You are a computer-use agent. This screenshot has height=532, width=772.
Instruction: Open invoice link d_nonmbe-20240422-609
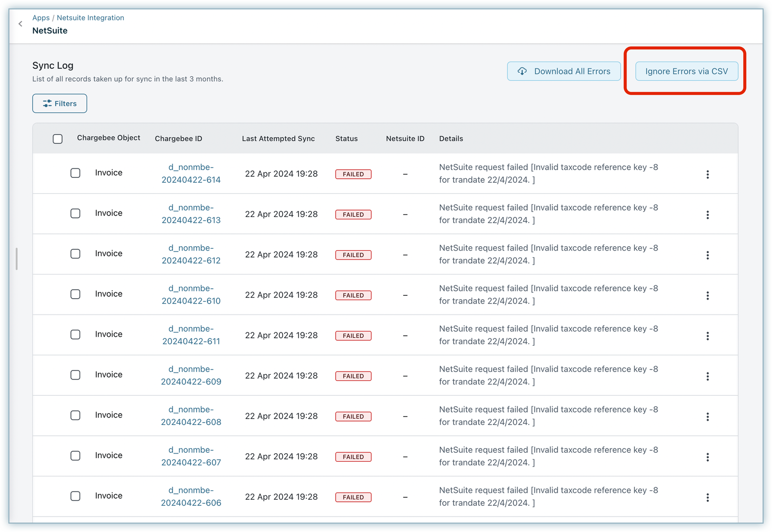191,375
